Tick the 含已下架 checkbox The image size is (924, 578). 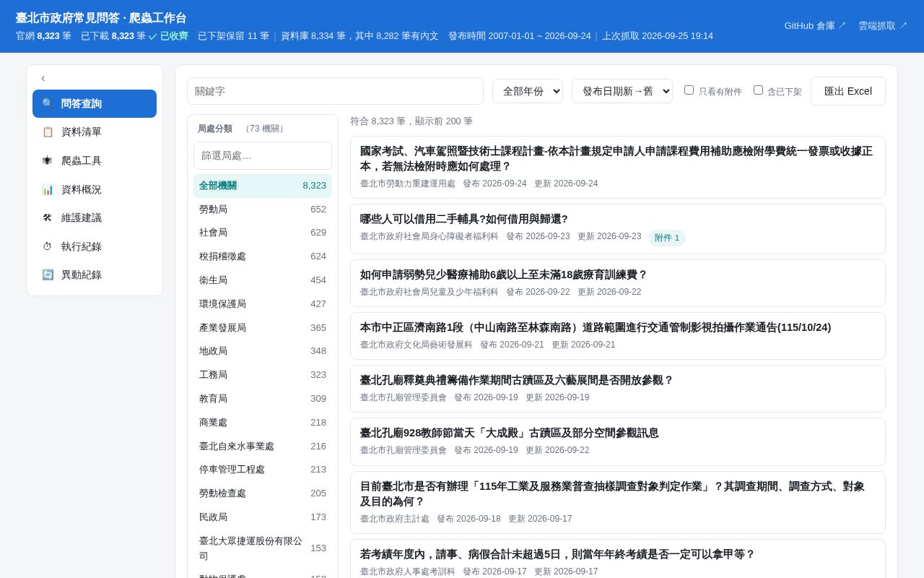758,90
